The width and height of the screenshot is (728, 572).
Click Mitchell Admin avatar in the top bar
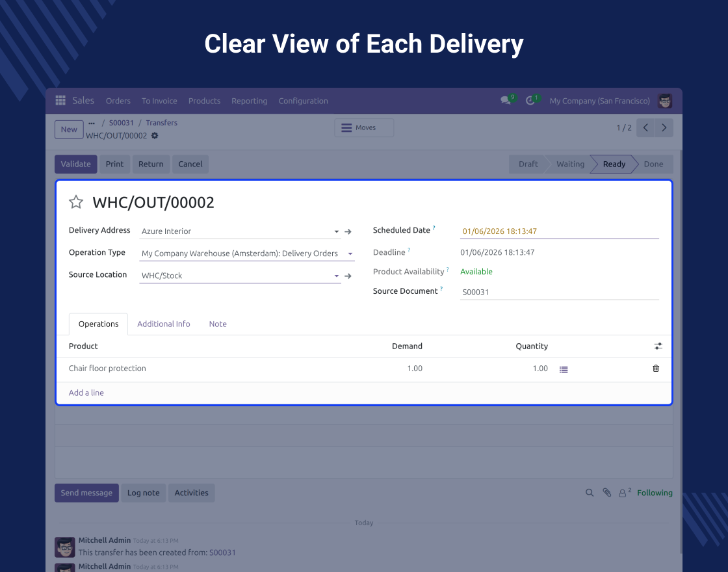[665, 101]
